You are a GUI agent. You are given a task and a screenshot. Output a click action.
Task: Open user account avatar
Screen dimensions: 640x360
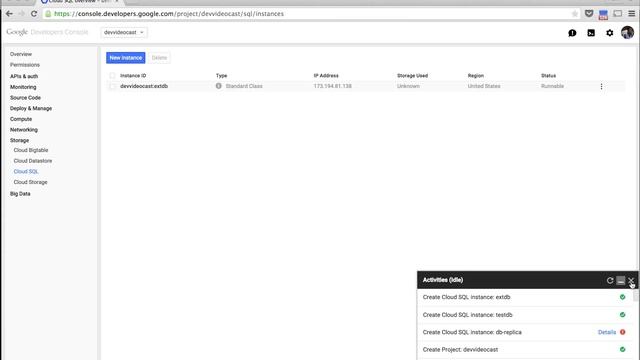point(627,32)
